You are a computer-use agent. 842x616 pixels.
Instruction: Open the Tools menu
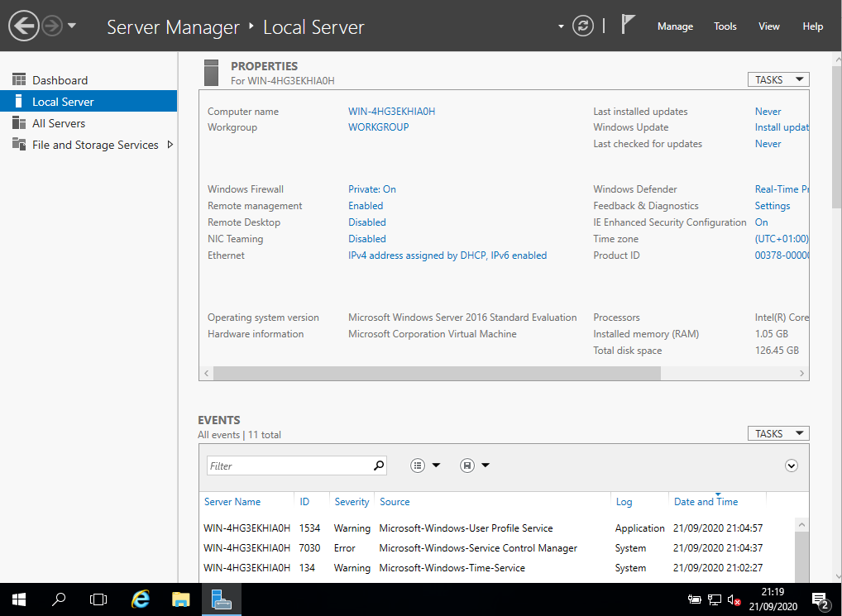[x=725, y=26]
